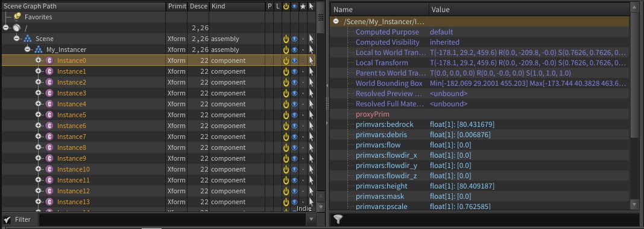Toggle the power icon for Scene prim

[286, 39]
